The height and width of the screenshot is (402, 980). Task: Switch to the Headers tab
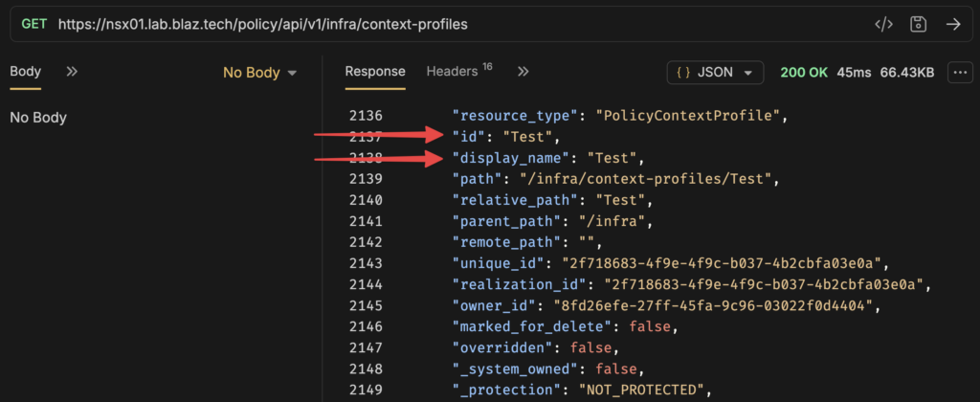tap(455, 72)
